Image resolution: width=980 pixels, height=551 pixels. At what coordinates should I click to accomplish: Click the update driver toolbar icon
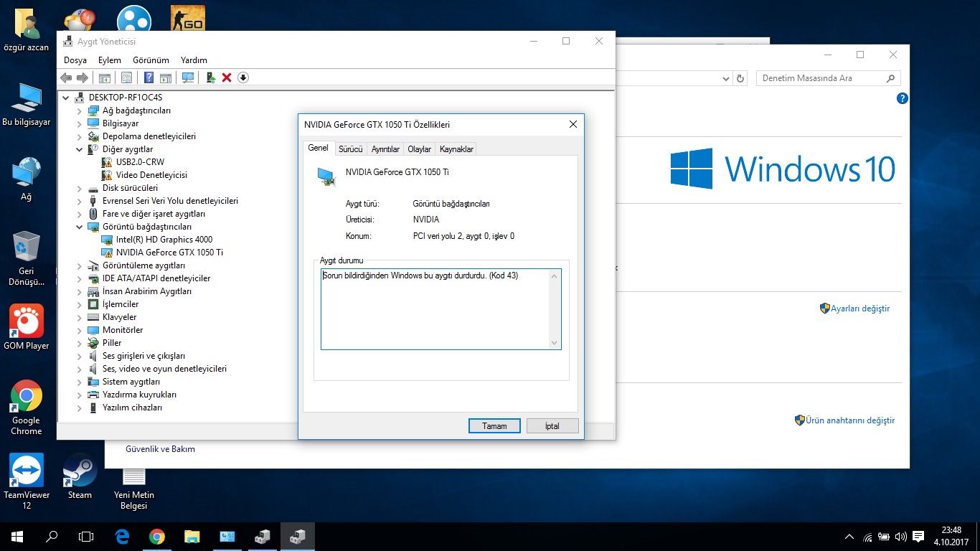(211, 77)
